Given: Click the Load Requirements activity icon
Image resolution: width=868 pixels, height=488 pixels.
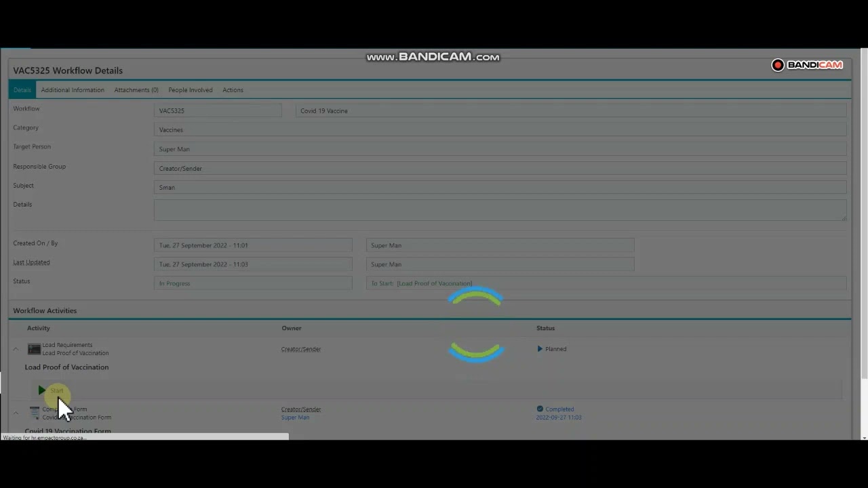Looking at the screenshot, I should pyautogui.click(x=34, y=349).
